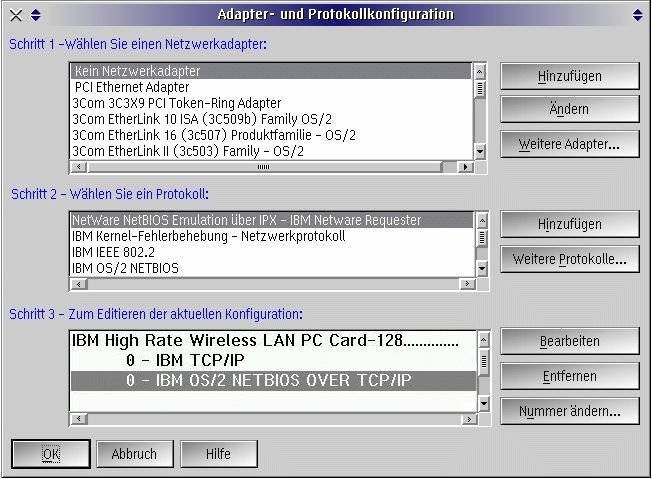Click the adapter list horizontal scrollbar thumb
This screenshot has width=652, height=479.
pyautogui.click(x=264, y=167)
